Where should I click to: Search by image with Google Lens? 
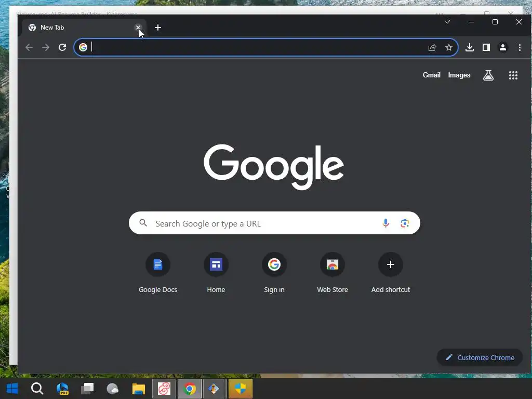[405, 223]
